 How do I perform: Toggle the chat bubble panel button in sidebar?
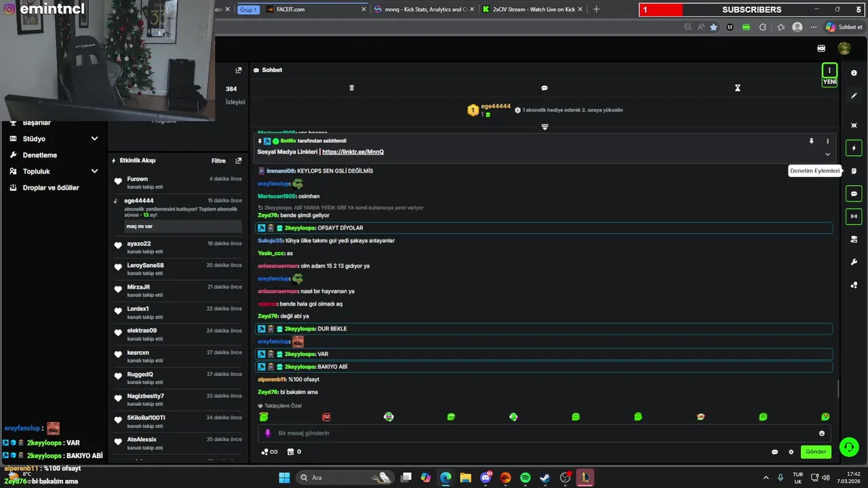854,194
